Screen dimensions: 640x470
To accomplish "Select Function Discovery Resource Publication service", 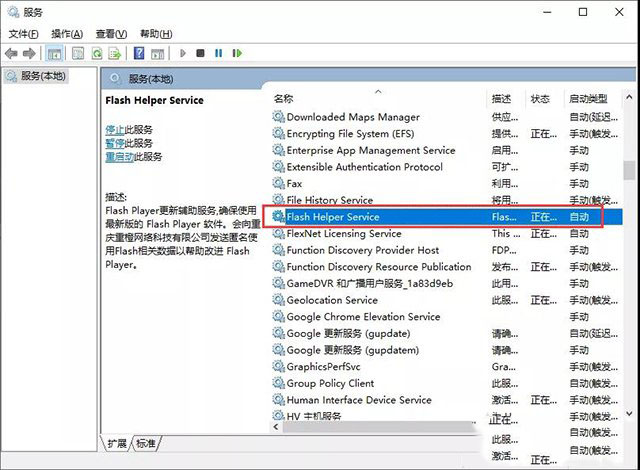I will click(x=447, y=267).
